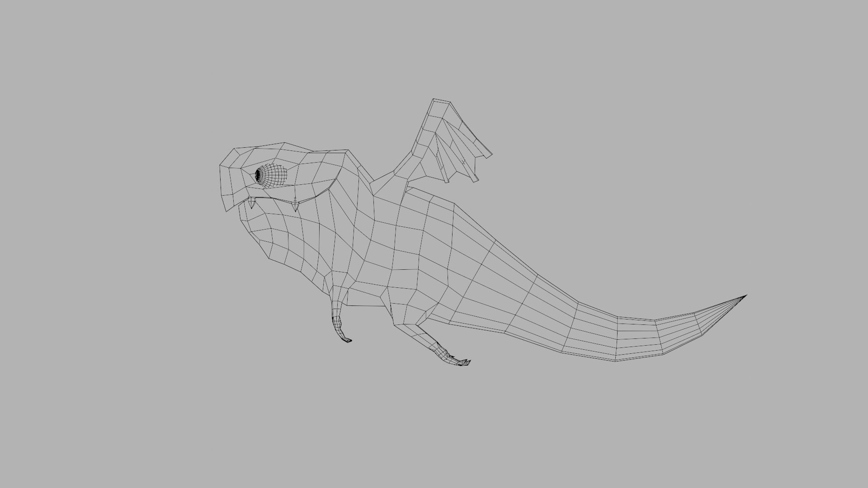
Task: Click the dragon's dense-mesh eye
Action: coord(271,175)
